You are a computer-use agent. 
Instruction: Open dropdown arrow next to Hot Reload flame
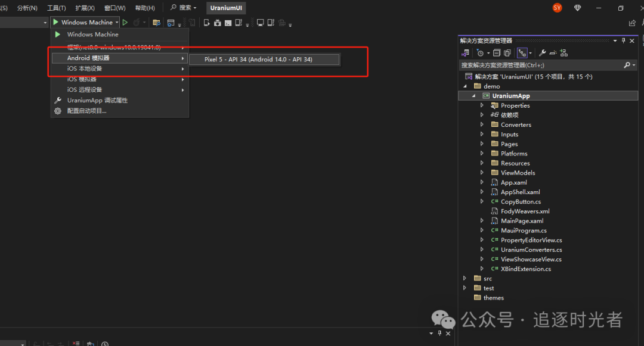coord(144,23)
